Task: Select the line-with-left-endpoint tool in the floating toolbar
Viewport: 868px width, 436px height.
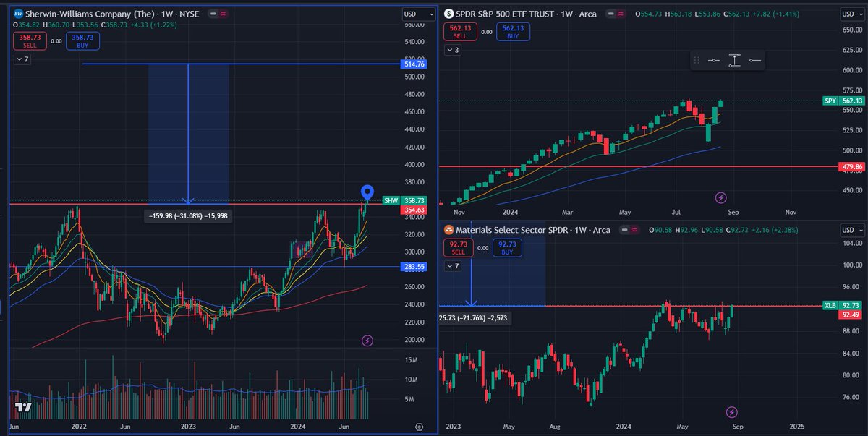Action: click(754, 61)
